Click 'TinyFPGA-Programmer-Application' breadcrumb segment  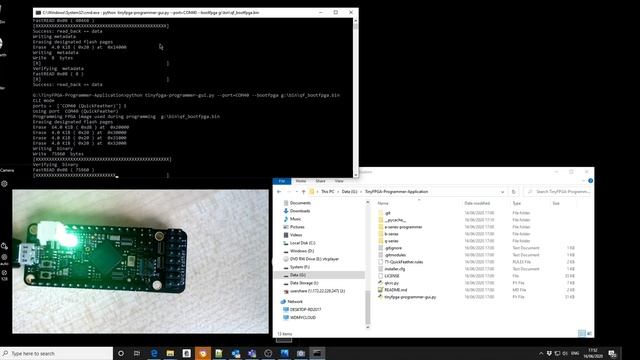tap(396, 191)
